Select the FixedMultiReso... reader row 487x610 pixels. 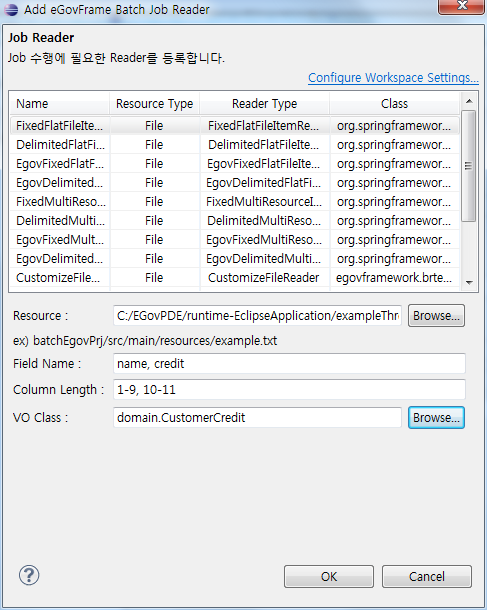(x=235, y=202)
